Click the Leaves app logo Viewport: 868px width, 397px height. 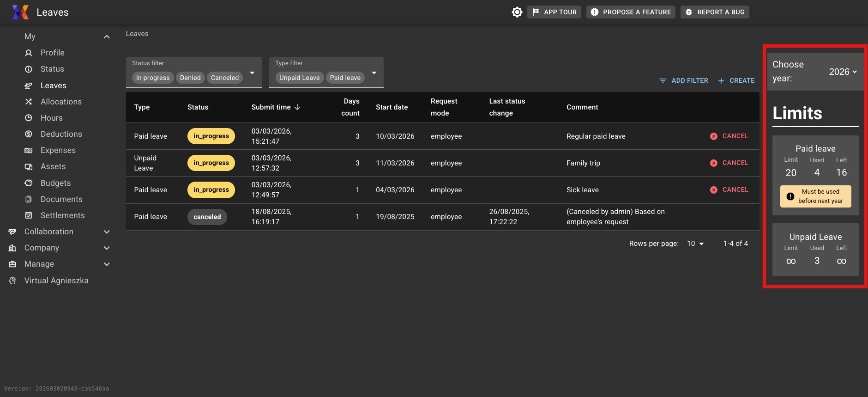click(20, 12)
